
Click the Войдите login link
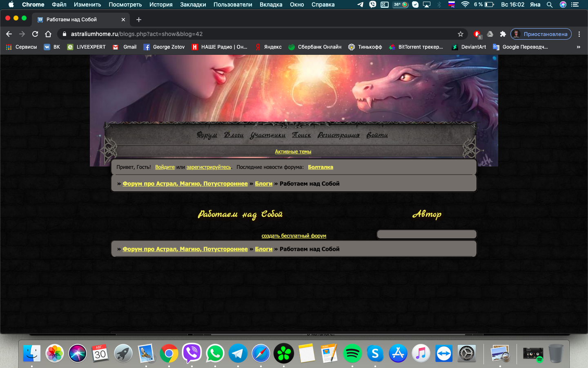click(165, 167)
